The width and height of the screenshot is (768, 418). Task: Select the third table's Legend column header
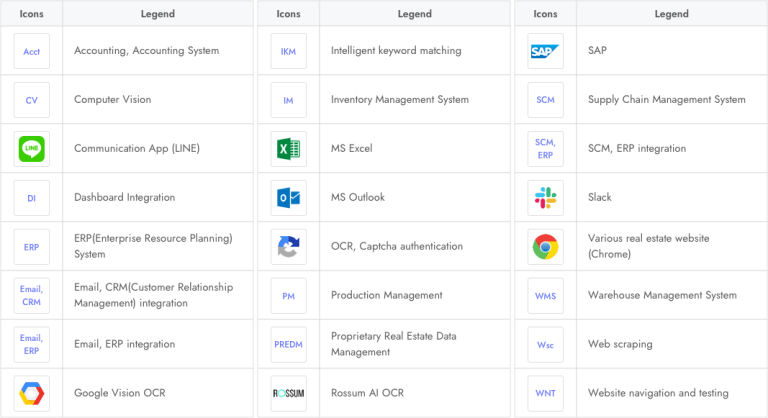point(671,14)
